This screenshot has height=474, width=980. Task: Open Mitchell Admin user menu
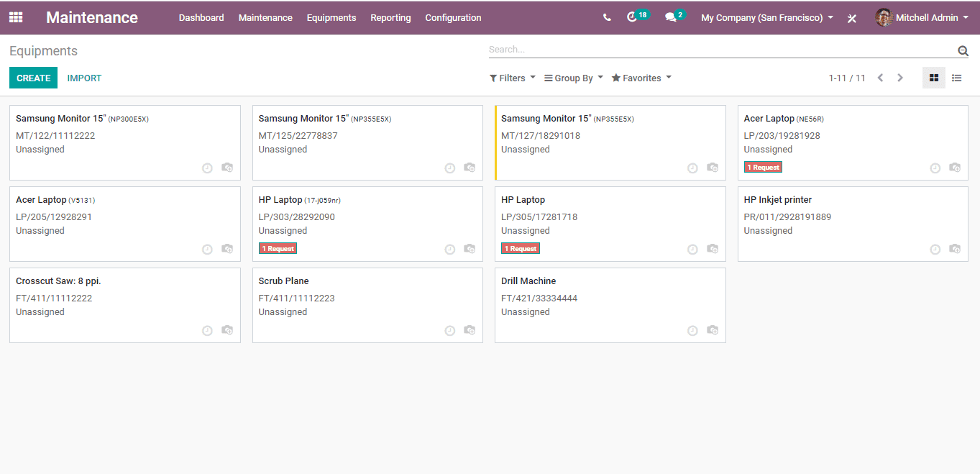pyautogui.click(x=922, y=17)
